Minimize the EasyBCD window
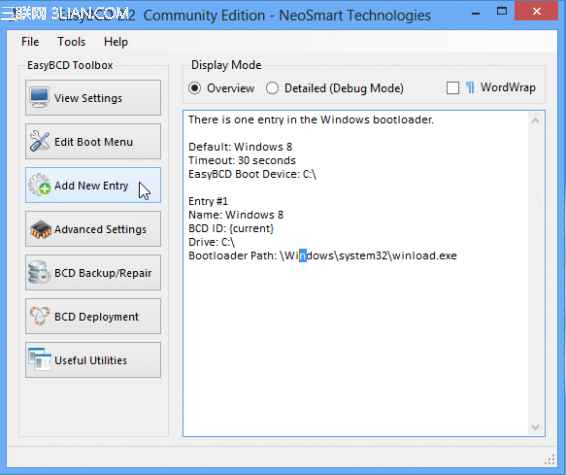 (x=476, y=13)
